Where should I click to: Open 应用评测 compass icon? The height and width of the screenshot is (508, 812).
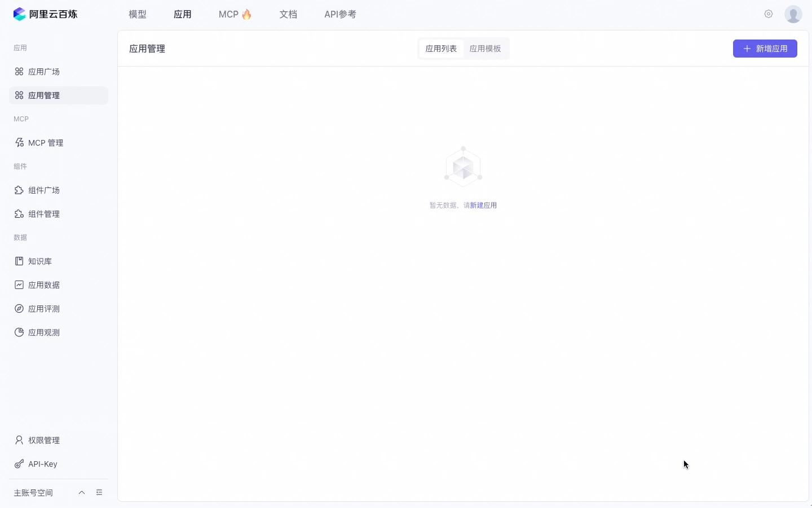[19, 309]
